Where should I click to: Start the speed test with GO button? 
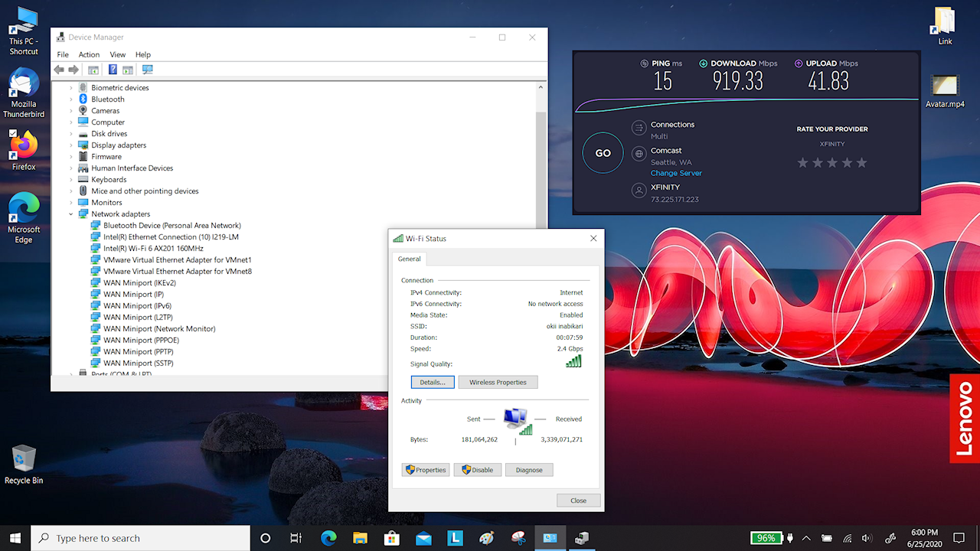coord(603,153)
